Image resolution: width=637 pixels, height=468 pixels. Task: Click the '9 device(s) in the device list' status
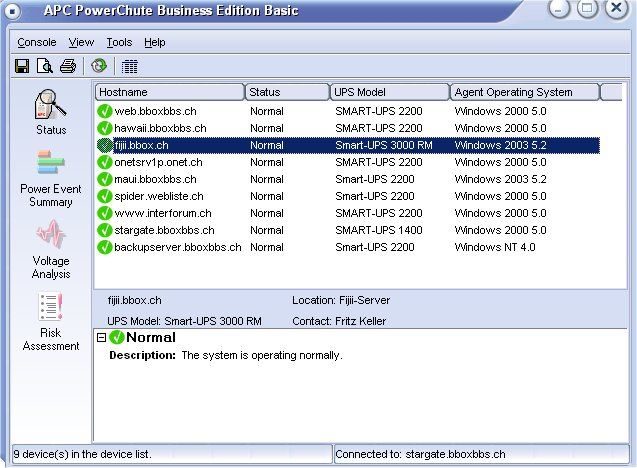[82, 454]
